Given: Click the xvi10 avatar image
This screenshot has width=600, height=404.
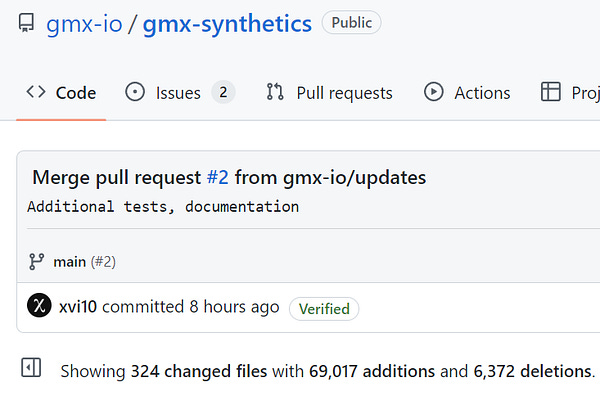Looking at the screenshot, I should click(x=39, y=306).
